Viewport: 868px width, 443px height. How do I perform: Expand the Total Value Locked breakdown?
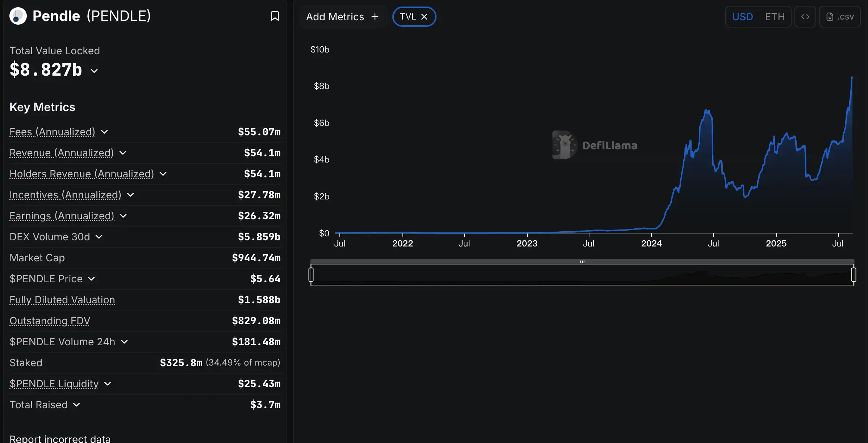point(94,71)
